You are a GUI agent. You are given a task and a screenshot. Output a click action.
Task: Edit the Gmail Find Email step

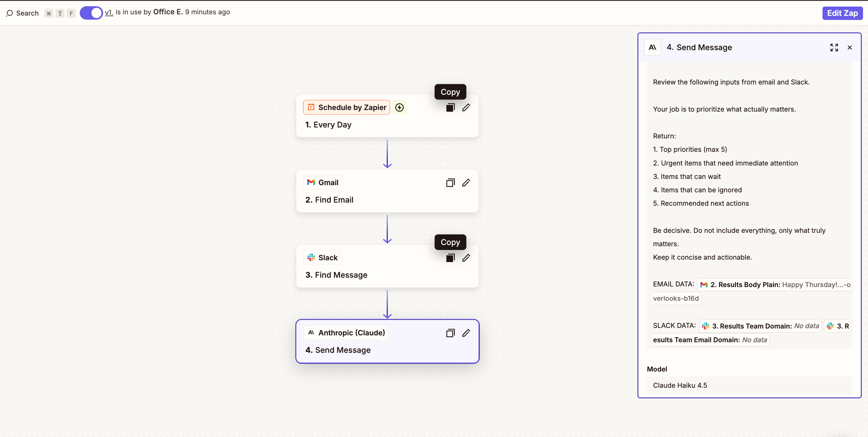[466, 183]
